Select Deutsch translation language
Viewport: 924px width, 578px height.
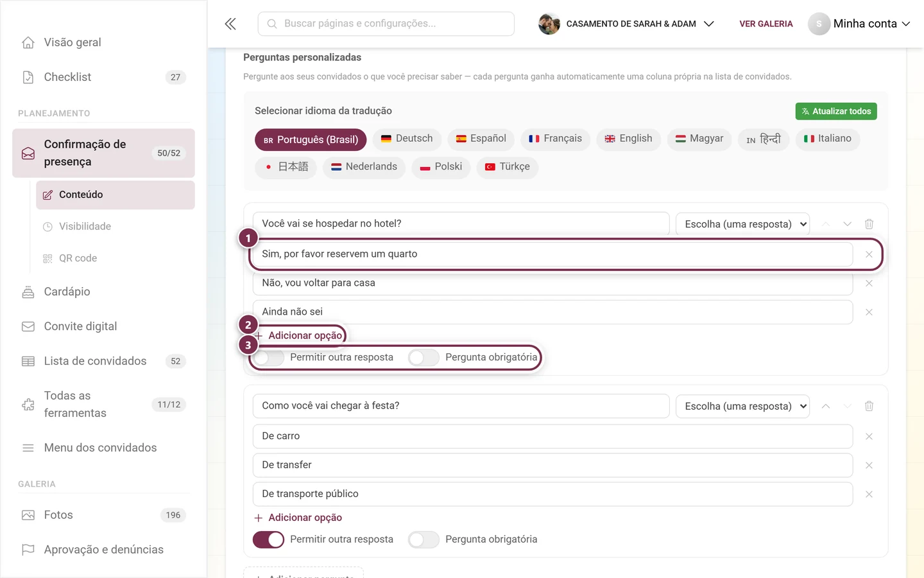(x=407, y=139)
